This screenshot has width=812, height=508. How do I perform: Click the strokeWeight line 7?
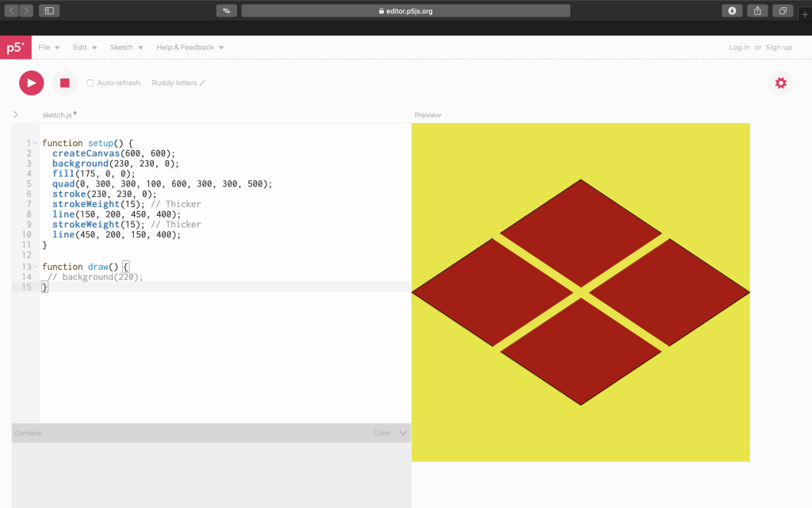tap(126, 204)
